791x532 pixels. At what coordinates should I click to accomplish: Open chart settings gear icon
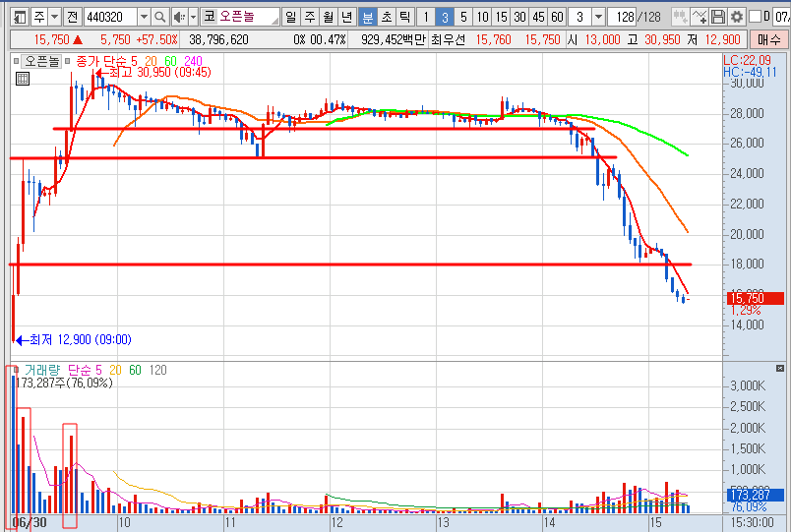pyautogui.click(x=737, y=17)
